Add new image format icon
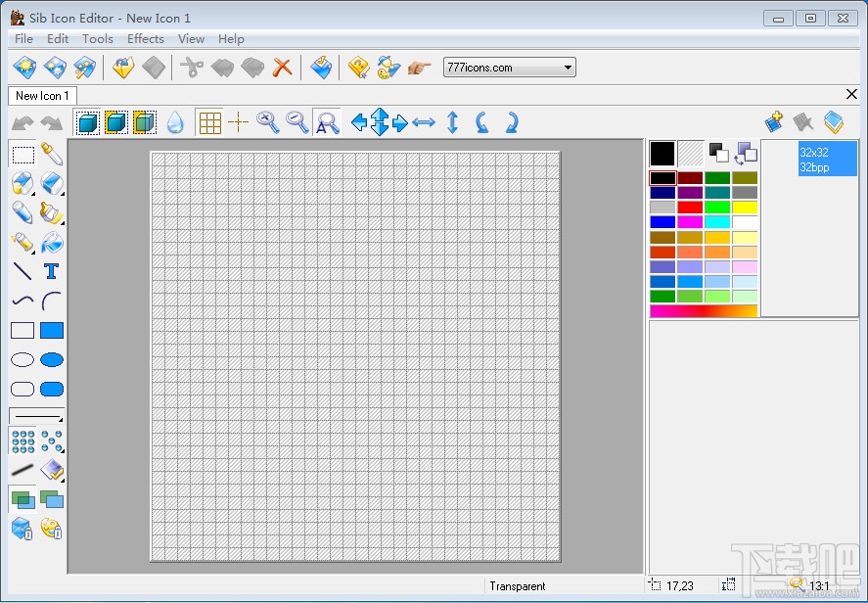868x603 pixels. coord(774,122)
